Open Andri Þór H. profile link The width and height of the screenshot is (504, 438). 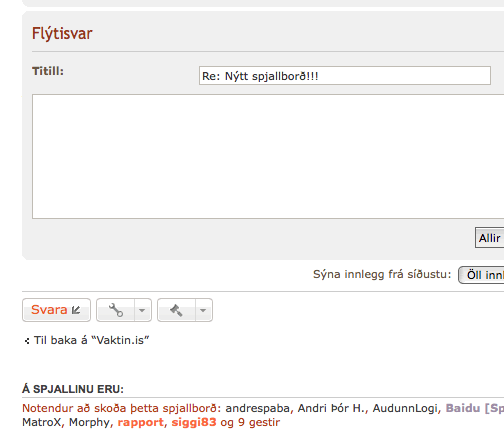click(x=332, y=408)
